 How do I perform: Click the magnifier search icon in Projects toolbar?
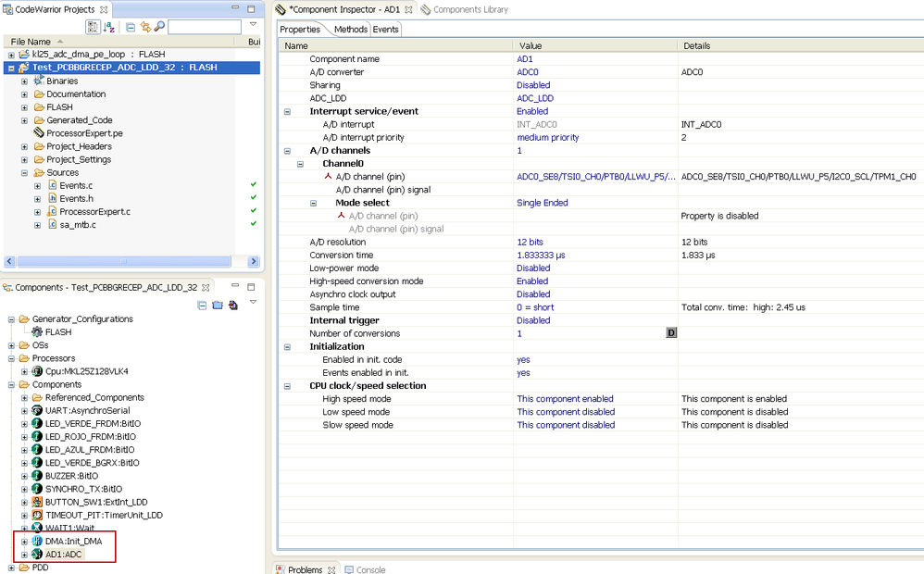[x=159, y=27]
